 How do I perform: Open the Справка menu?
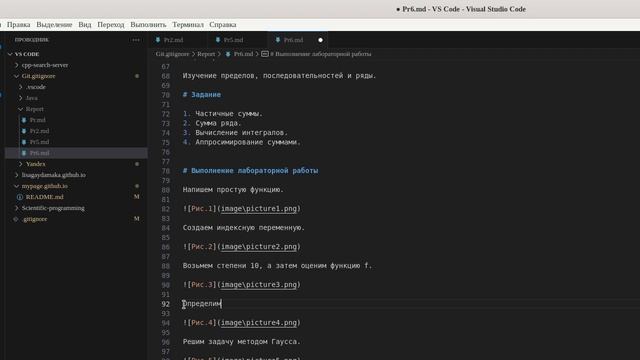(x=223, y=24)
